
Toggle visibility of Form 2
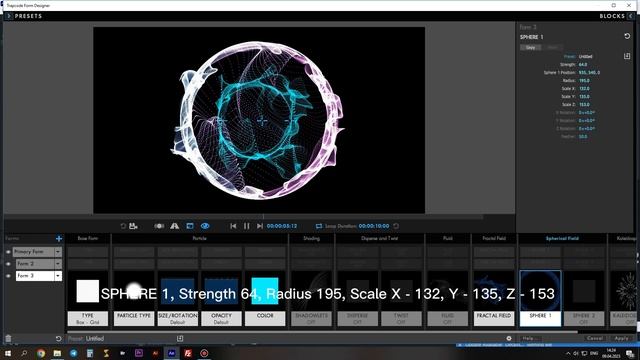8,264
